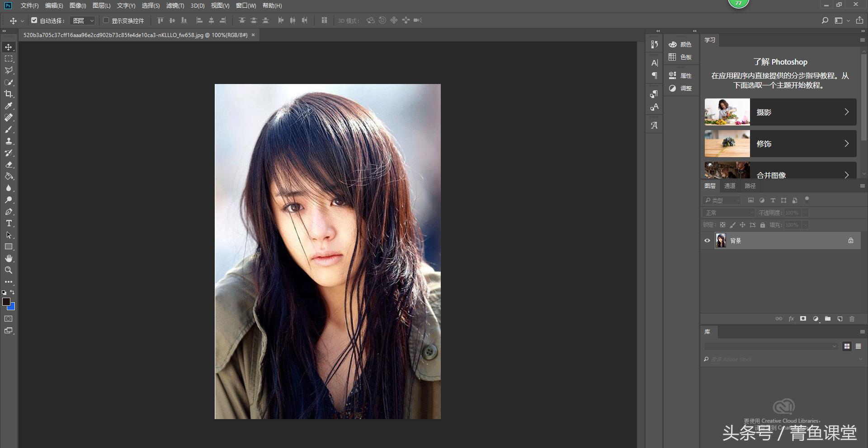This screenshot has width=868, height=448.
Task: Hide the 背景 layer with eye icon
Action: coord(707,241)
